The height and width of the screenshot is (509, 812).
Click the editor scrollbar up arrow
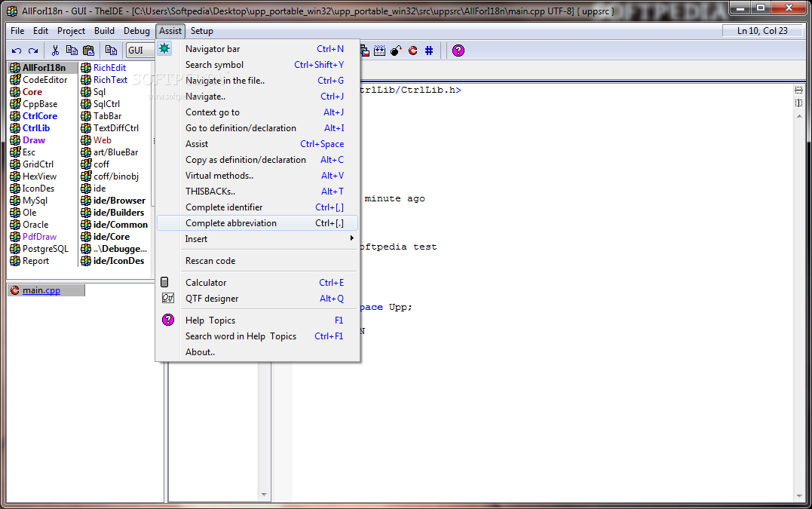(x=799, y=116)
